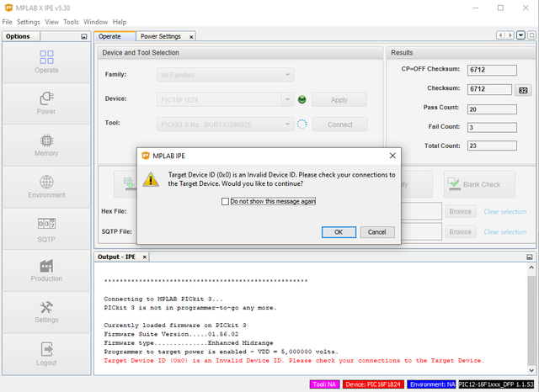Screen dimensions: 539x392
Task: Click 'Firmware type' line in output
Action: [x=189, y=342]
